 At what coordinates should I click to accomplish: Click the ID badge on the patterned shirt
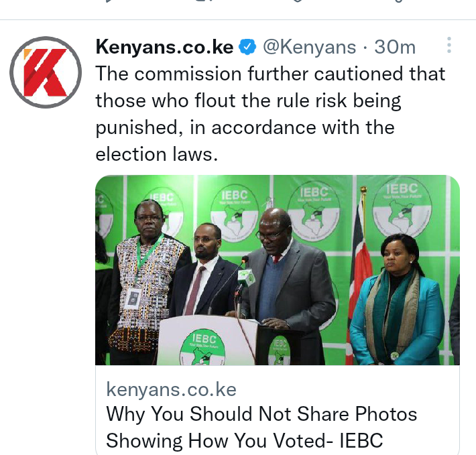[x=133, y=298]
